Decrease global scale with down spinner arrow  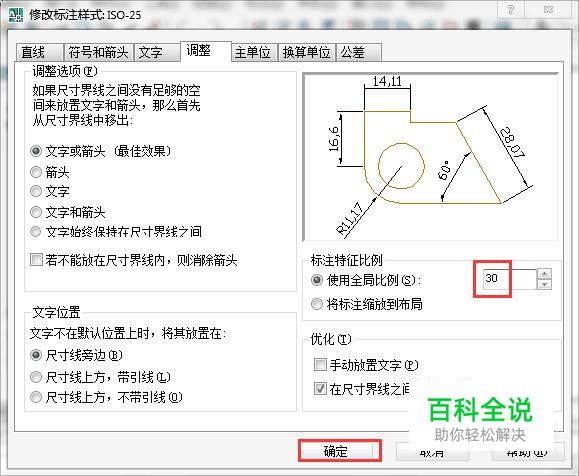545,284
